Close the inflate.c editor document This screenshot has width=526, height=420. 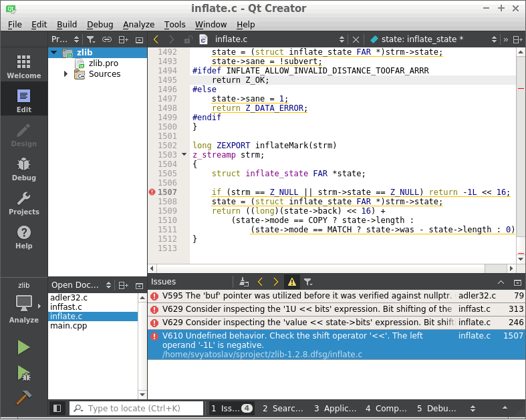(356, 39)
